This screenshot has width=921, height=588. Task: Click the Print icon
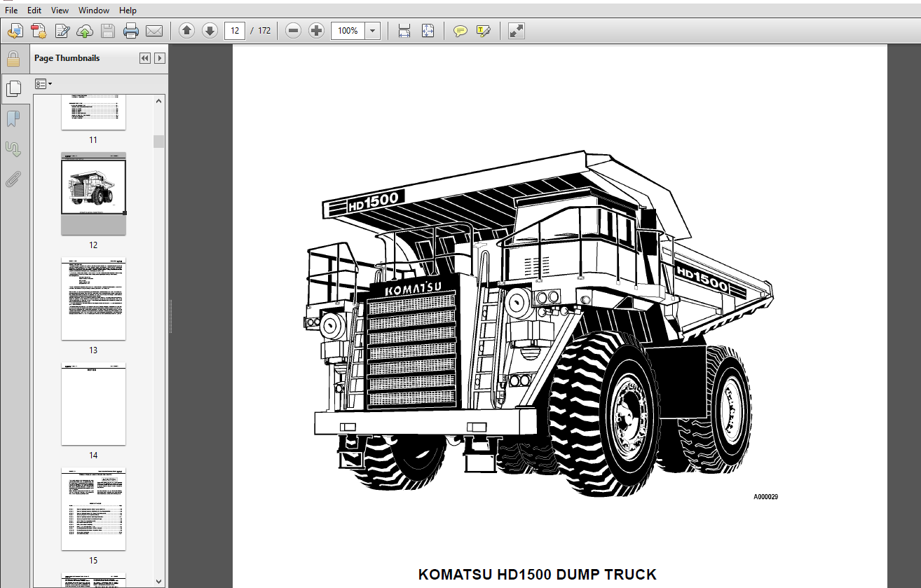[131, 31]
